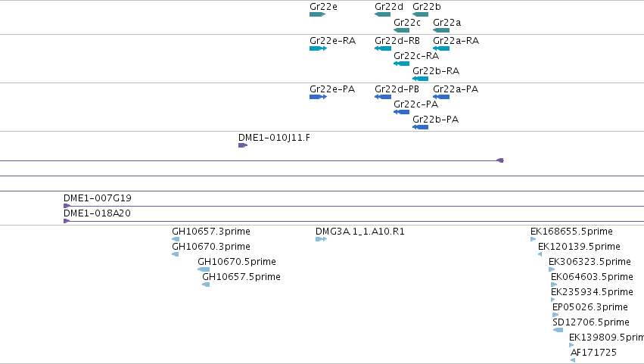The image size is (644, 364).
Task: Select the Gr22b-RA transcript glyph
Action: [x=420, y=79]
